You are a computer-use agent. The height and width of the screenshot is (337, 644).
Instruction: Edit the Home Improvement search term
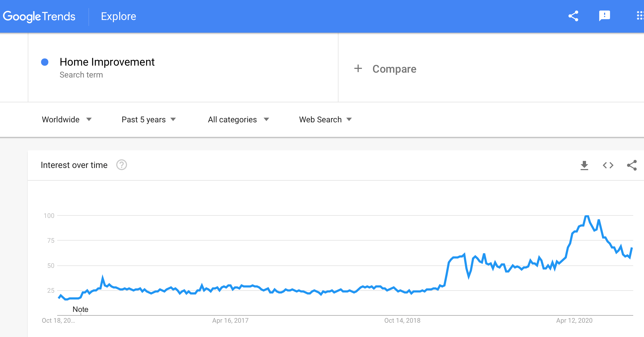click(107, 62)
